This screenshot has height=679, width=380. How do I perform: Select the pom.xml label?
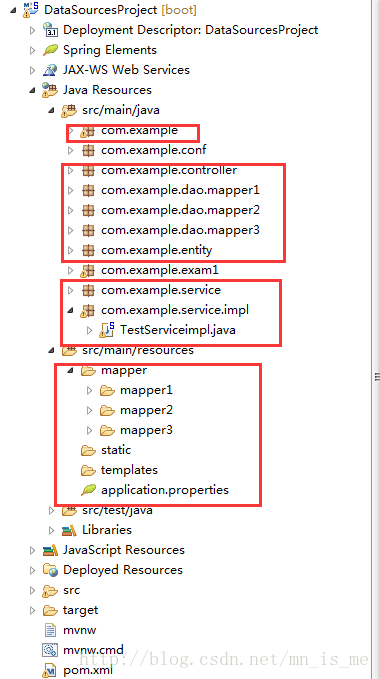pyautogui.click(x=88, y=670)
